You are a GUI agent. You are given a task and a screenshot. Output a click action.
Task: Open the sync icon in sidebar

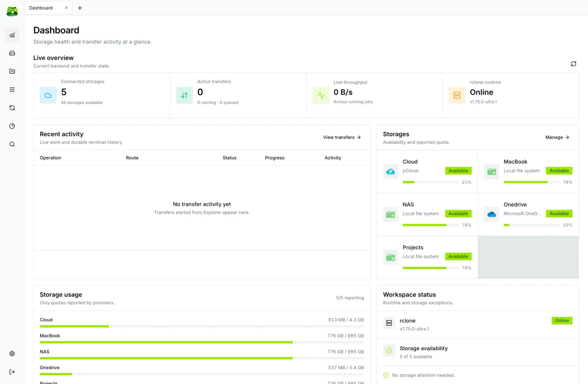[12, 108]
